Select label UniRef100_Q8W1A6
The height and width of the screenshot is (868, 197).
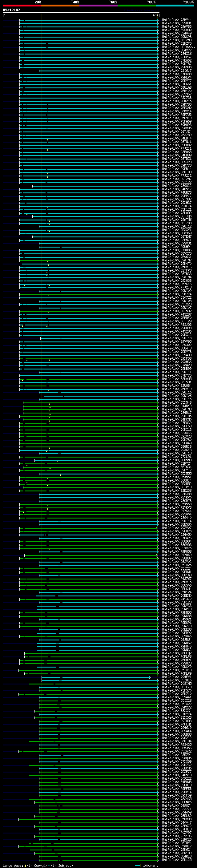176,88
